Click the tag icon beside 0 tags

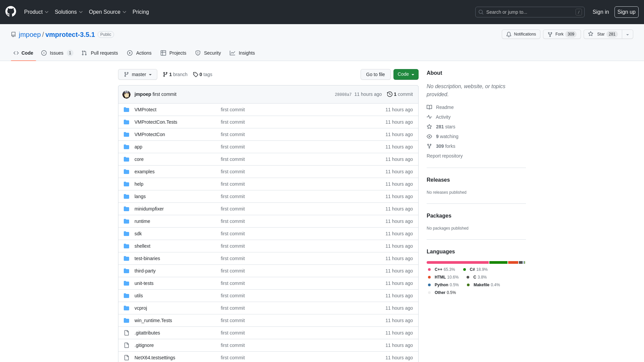[x=196, y=74]
